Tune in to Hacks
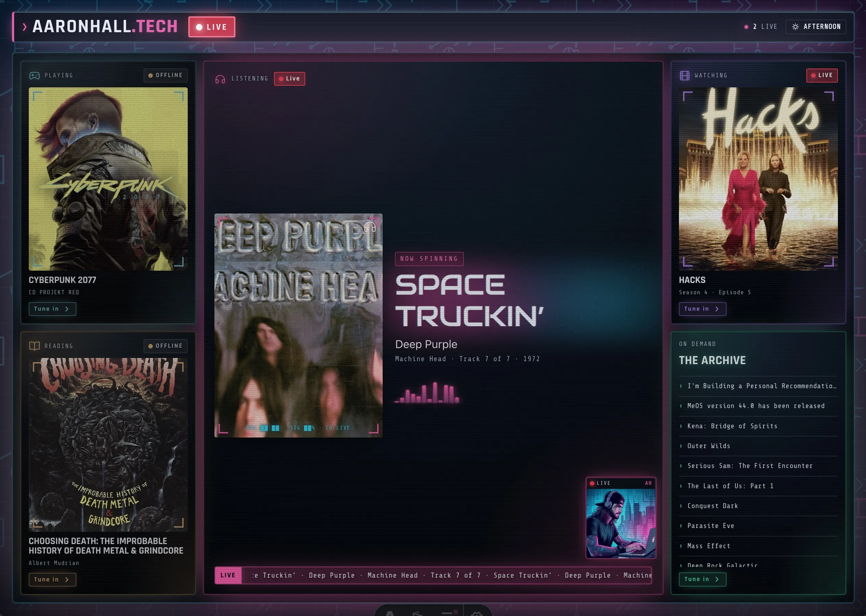866x616 pixels. [x=702, y=309]
